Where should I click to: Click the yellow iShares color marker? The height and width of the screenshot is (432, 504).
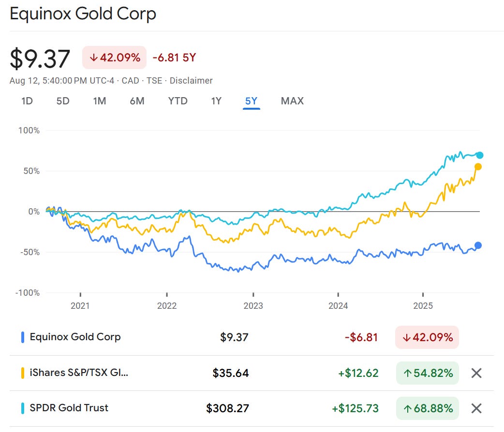click(x=23, y=373)
